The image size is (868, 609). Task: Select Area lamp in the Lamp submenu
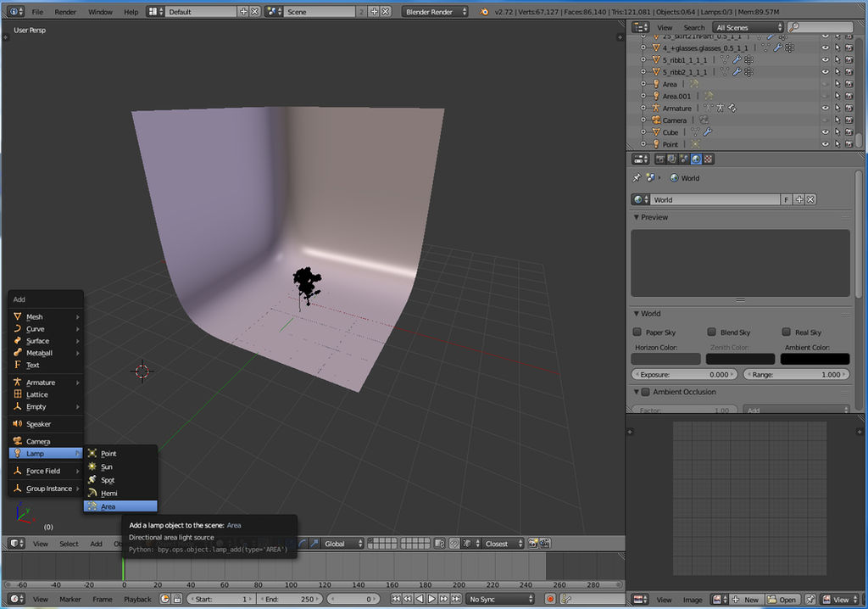point(120,506)
